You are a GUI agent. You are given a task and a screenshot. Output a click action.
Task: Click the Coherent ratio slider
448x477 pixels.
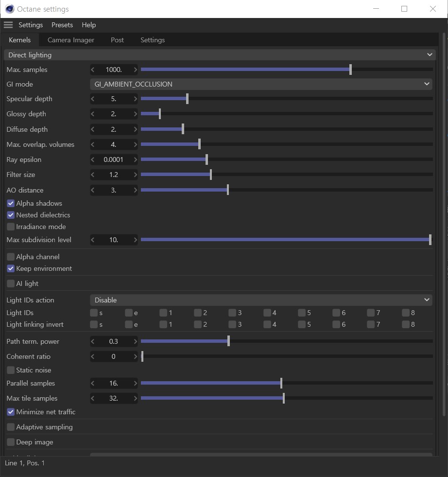tap(287, 356)
